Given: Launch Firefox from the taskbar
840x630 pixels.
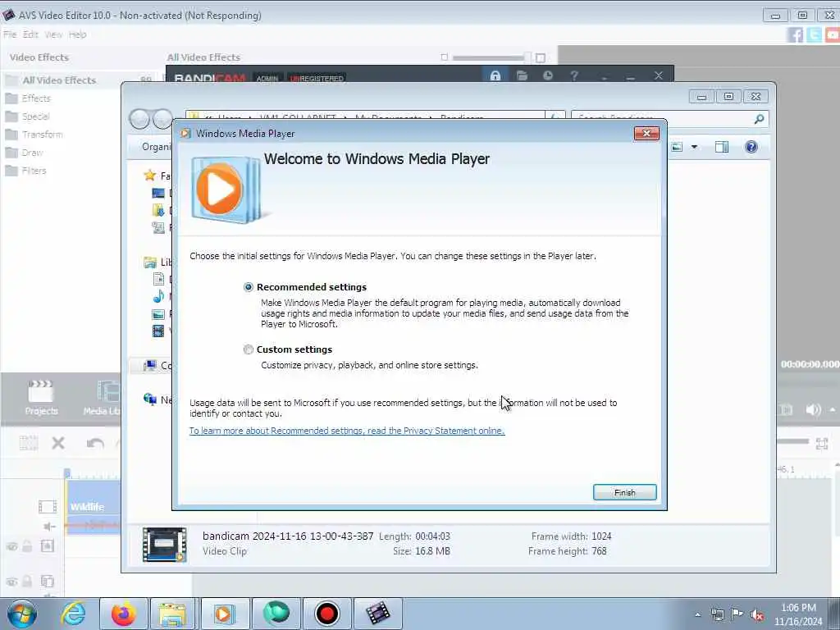Looking at the screenshot, I should [x=123, y=614].
